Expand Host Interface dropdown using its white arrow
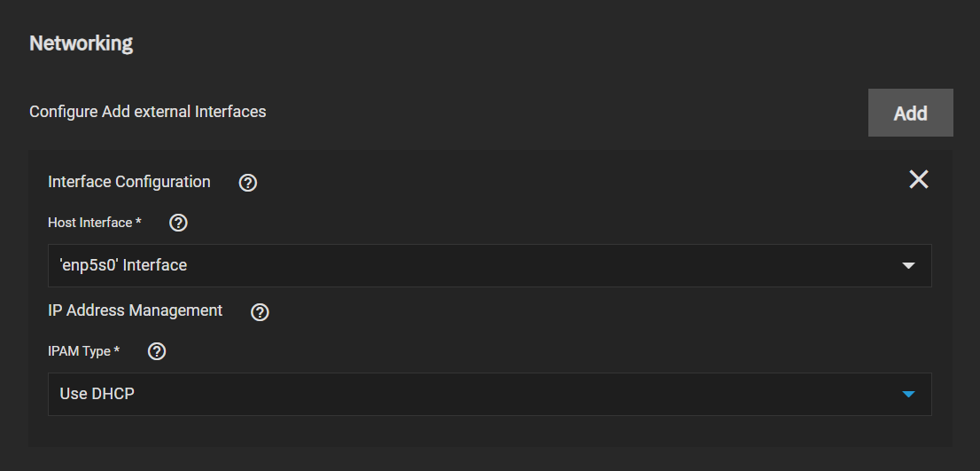Screen dimensions: 980x471 pyautogui.click(x=909, y=266)
